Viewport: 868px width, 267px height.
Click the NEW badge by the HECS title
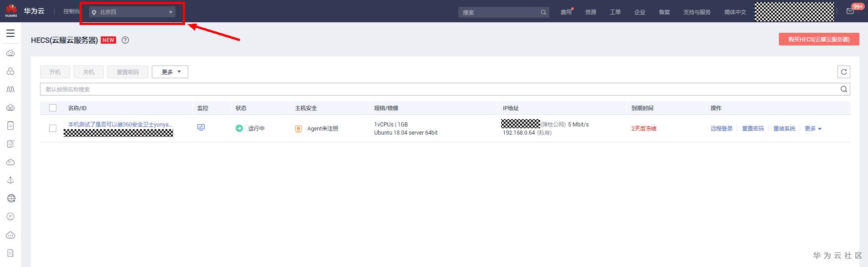(108, 40)
